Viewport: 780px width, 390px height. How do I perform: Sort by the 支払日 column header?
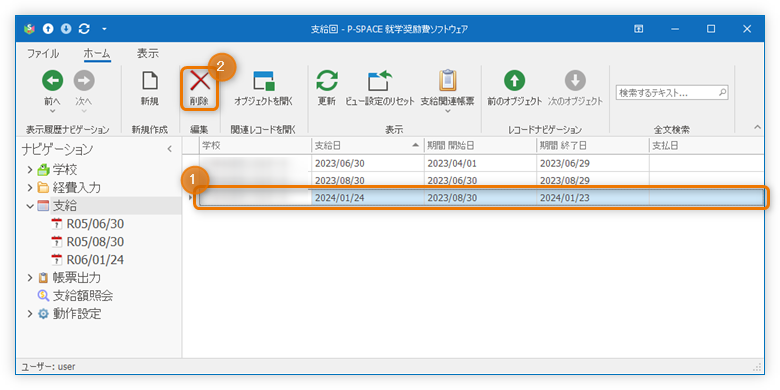coord(706,146)
